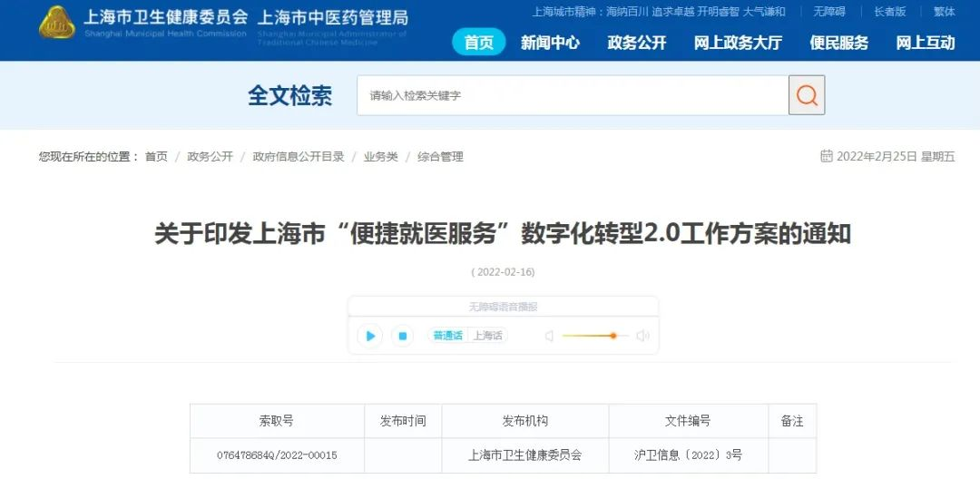The image size is (980, 489).
Task: Click the loud speaker icon right of the volume slider
Action: tap(643, 336)
